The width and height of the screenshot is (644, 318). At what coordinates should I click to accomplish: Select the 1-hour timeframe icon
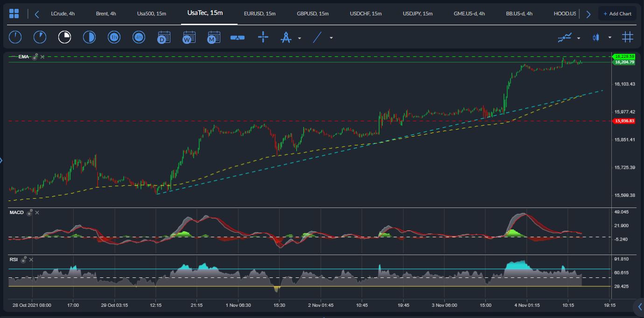click(114, 37)
